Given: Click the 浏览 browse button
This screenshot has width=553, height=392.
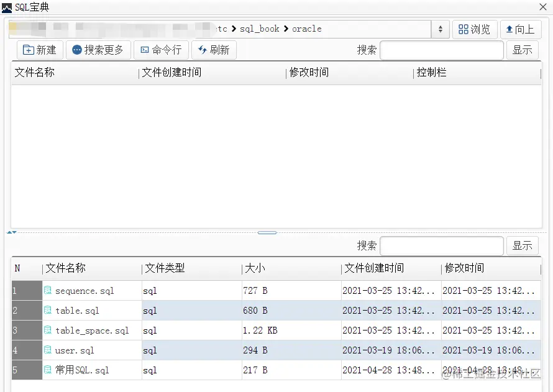Looking at the screenshot, I should [475, 29].
